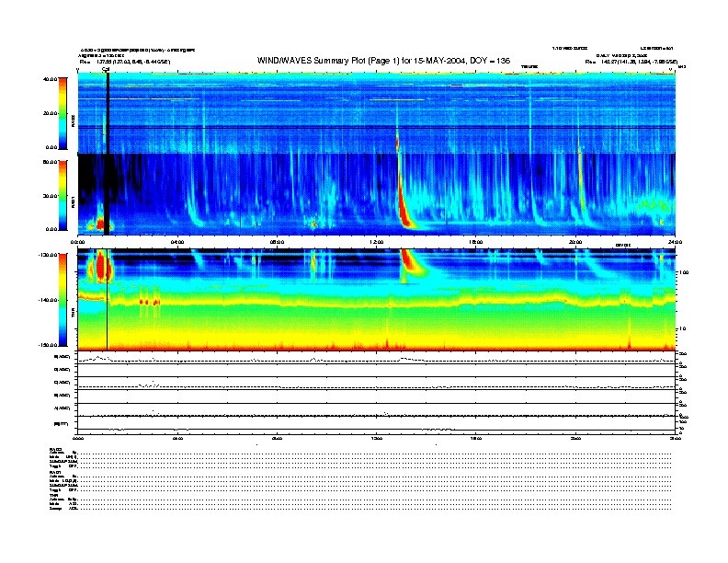Screen dimensions: 728x563
Task: Select the 12:00 time axis tick label
Action: (x=376, y=242)
